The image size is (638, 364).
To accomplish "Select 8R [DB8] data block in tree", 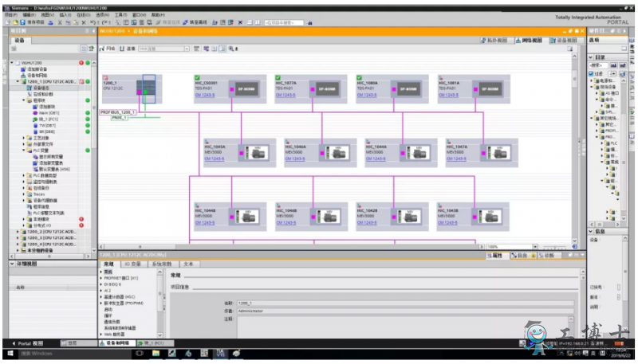I will point(45,131).
